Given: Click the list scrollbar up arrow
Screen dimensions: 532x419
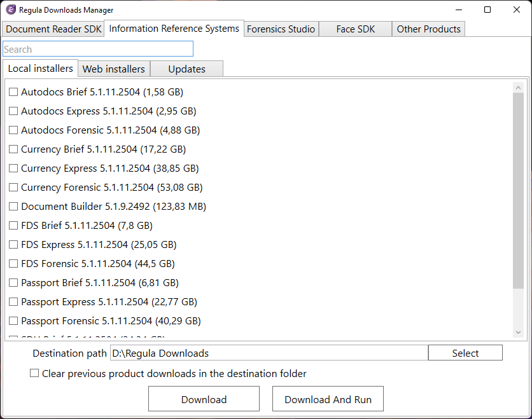Looking at the screenshot, I should pos(518,88).
